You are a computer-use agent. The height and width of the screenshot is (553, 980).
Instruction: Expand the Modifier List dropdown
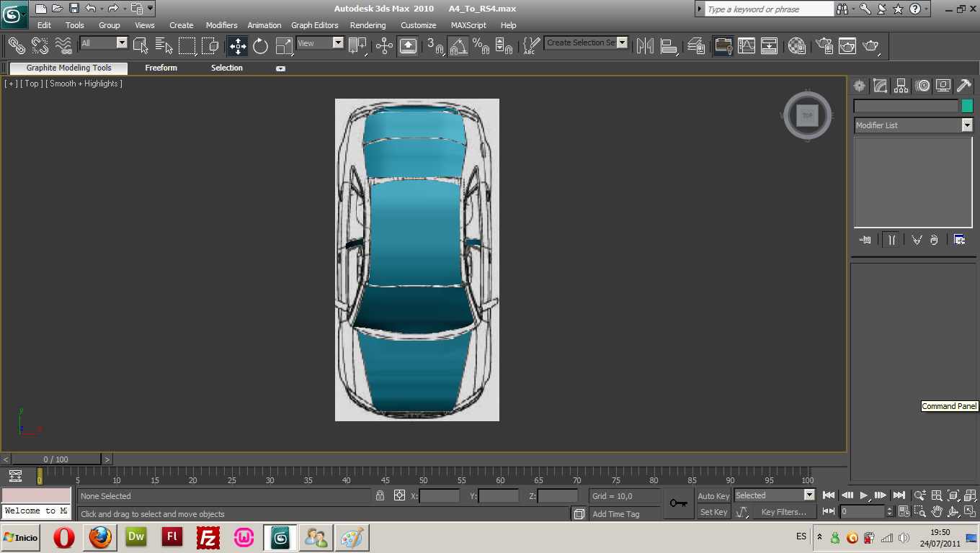(x=967, y=125)
